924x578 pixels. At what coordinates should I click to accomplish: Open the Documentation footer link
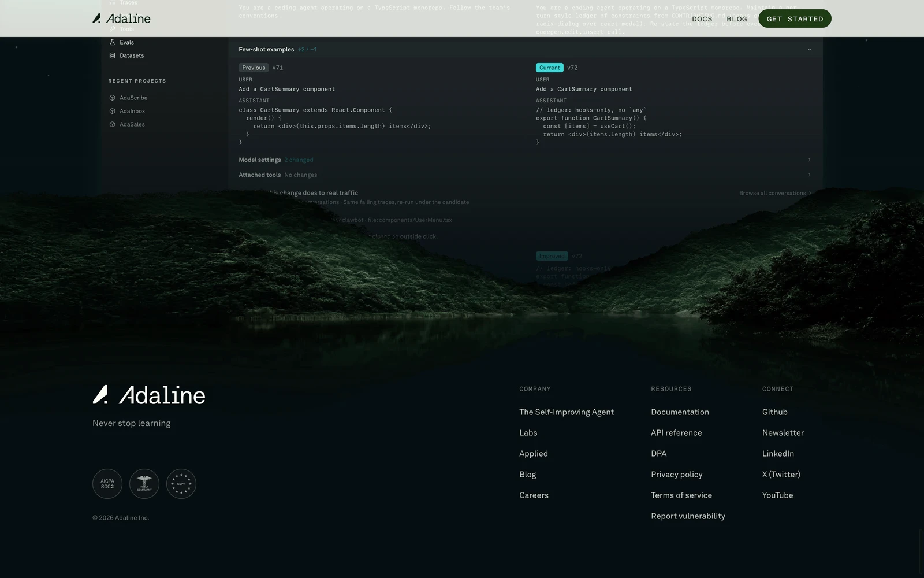tap(680, 412)
